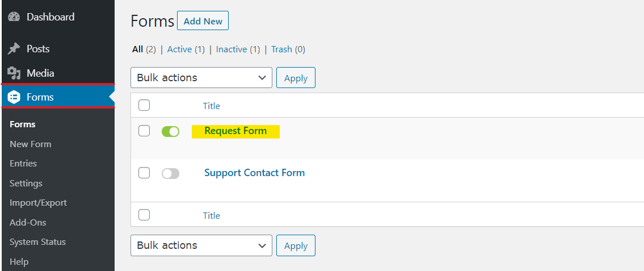Open the Support Contact Form link
The height and width of the screenshot is (271, 644).
(255, 173)
